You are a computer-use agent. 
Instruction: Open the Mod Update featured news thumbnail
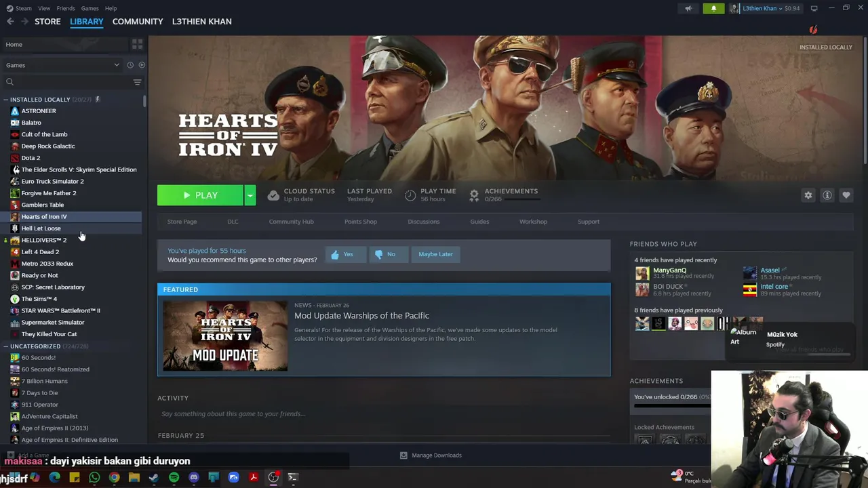click(225, 336)
